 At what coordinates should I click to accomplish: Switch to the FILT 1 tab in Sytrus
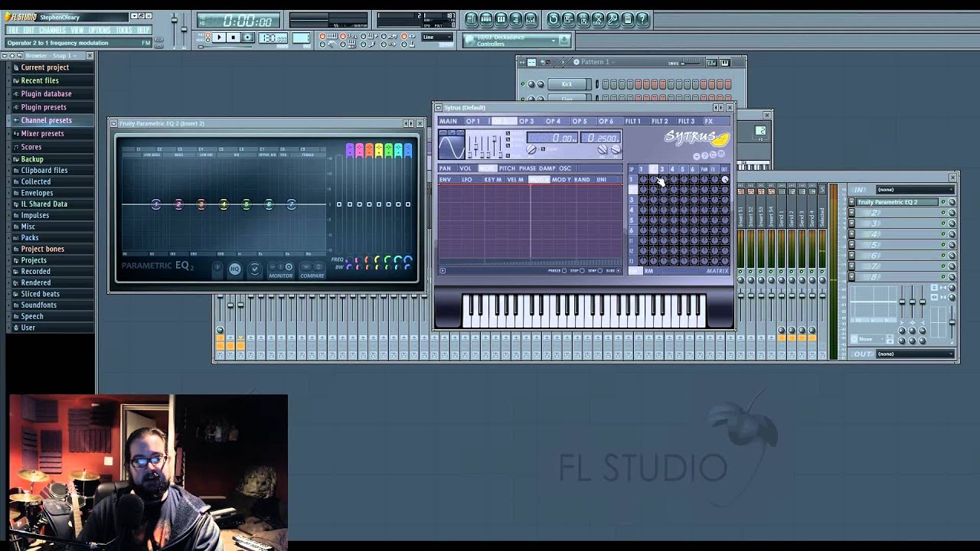tap(633, 121)
